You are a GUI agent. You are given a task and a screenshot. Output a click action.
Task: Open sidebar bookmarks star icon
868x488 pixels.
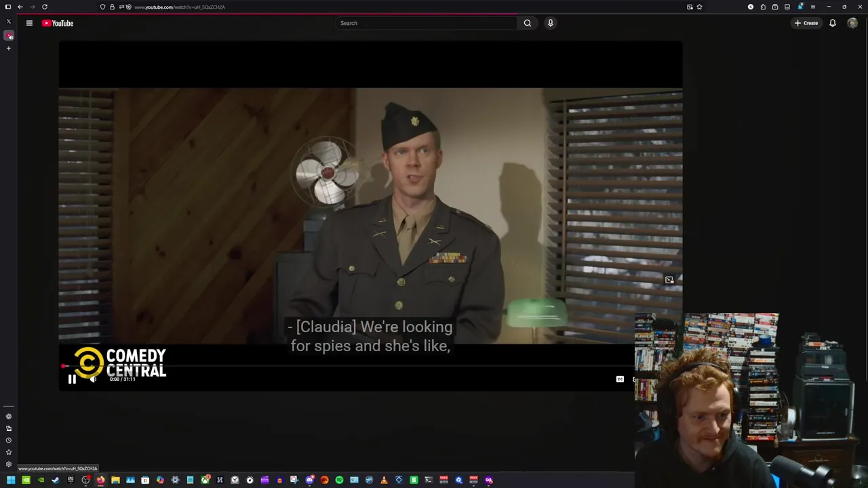point(9,452)
